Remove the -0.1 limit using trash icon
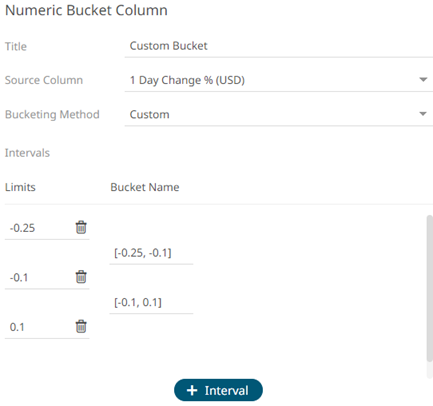 [81, 277]
